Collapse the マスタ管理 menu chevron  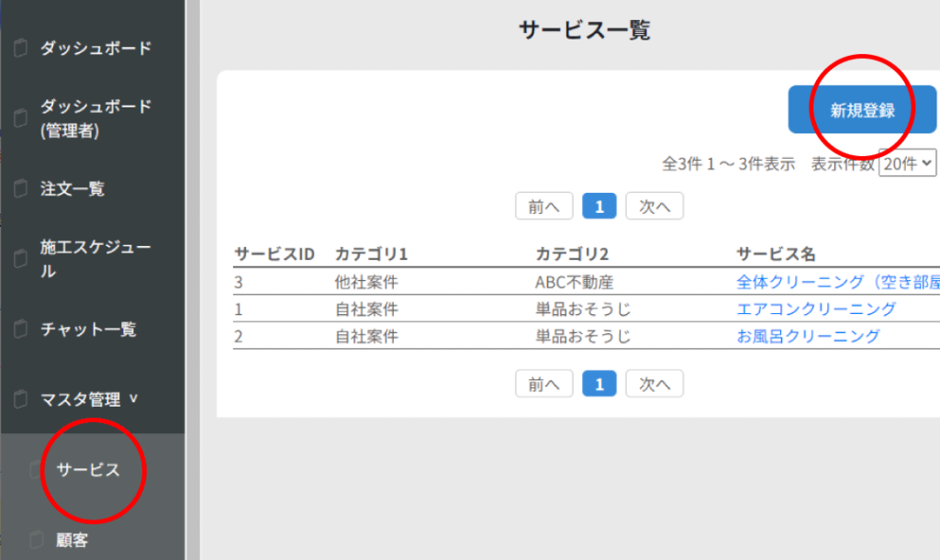click(x=134, y=399)
